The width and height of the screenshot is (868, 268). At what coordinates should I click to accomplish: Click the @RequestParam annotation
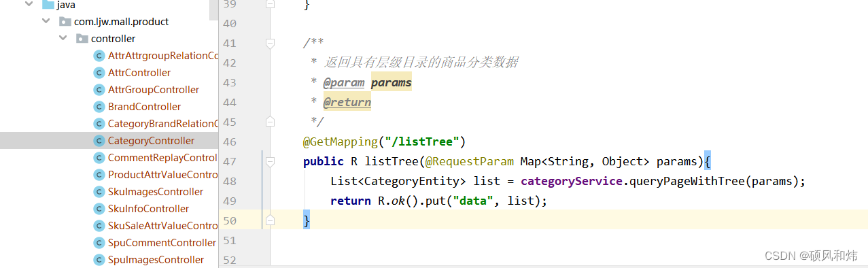click(470, 161)
